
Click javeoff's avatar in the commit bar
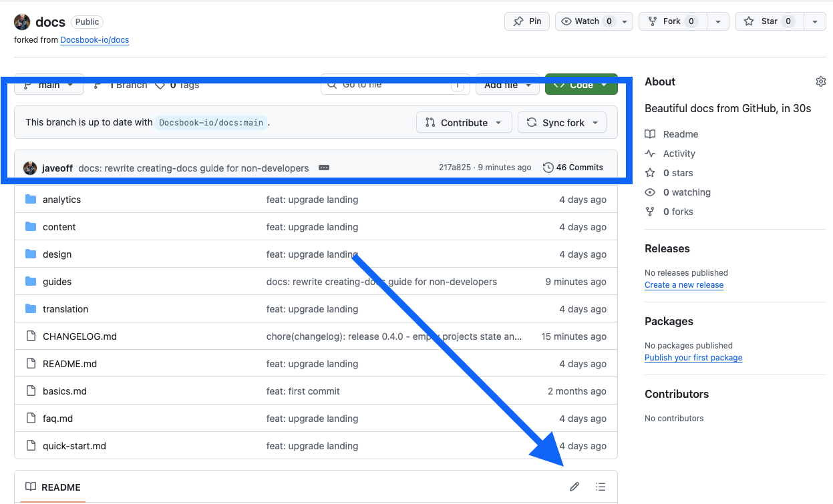point(30,168)
